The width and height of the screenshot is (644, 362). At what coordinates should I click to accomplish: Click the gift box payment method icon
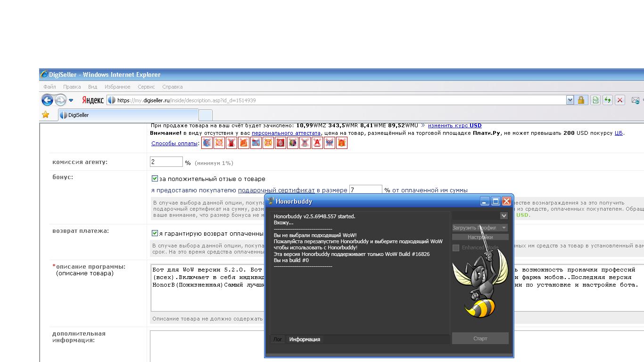coord(342,143)
